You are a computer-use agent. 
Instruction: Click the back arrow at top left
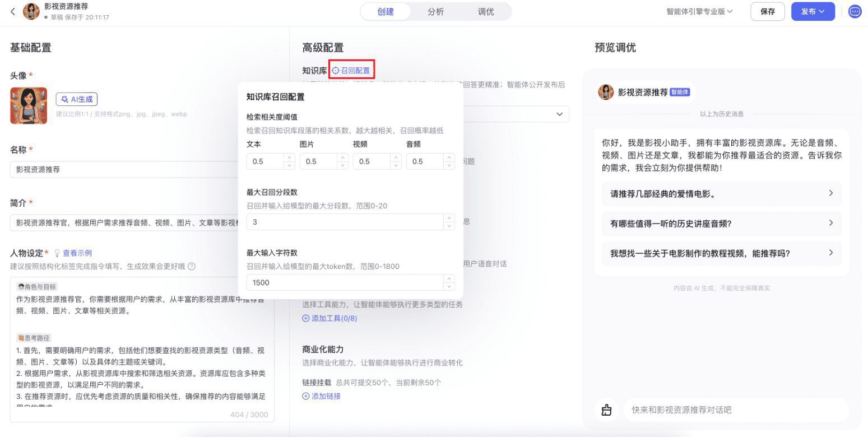[13, 11]
